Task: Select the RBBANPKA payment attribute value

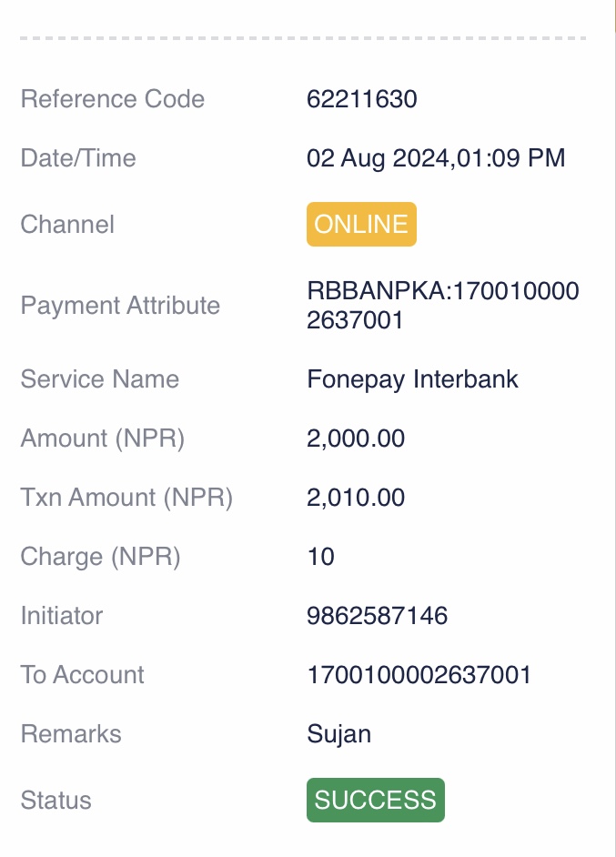Action: click(443, 305)
